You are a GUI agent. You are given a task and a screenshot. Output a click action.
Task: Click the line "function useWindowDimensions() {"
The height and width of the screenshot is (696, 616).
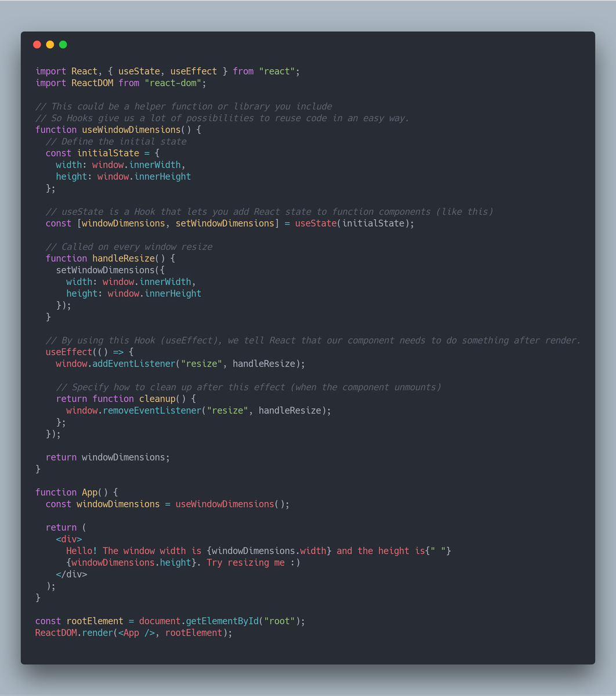click(118, 130)
